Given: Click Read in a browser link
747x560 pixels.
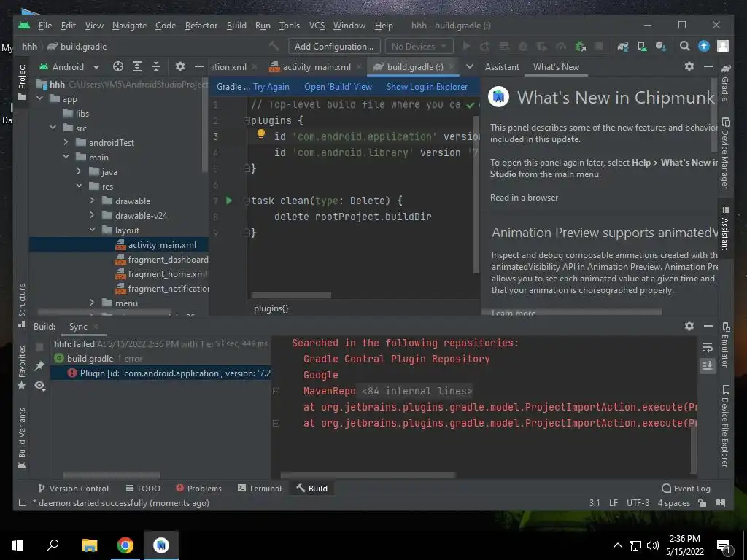Looking at the screenshot, I should (524, 197).
